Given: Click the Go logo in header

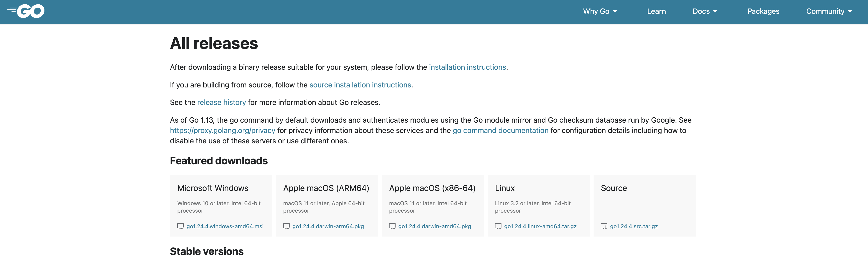Looking at the screenshot, I should 26,11.
